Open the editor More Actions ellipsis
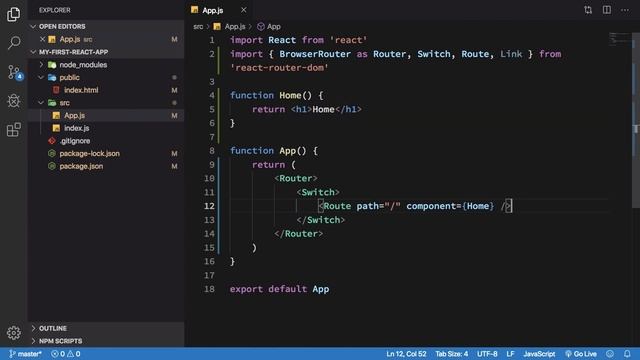 pyautogui.click(x=625, y=10)
